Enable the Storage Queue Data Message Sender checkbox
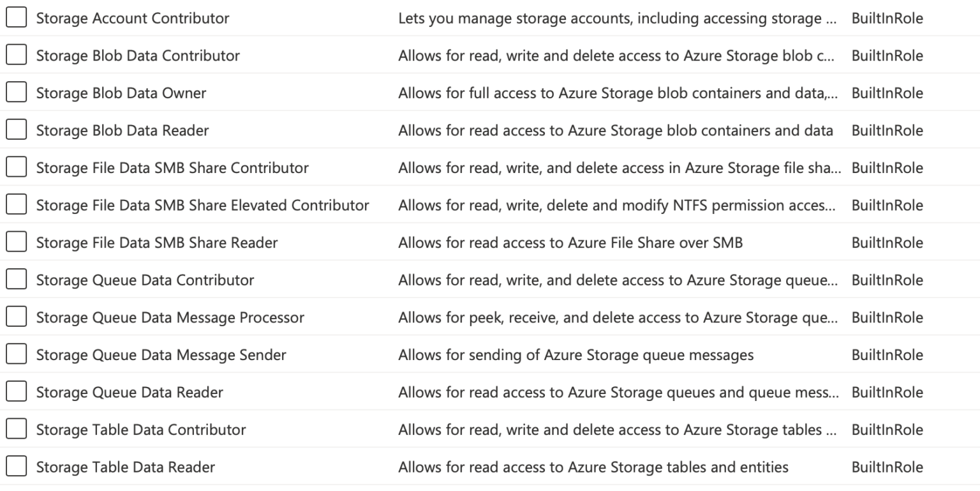Viewport: 980px width, 491px height. [x=17, y=354]
